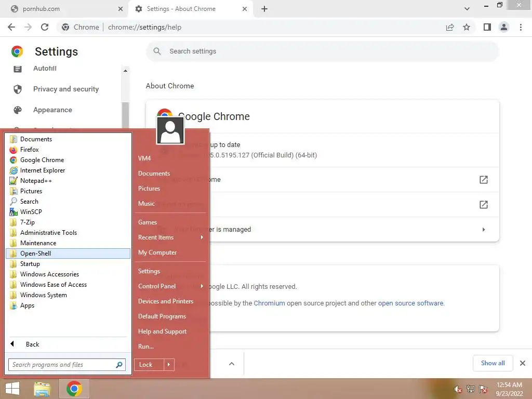Click the browser Back arrow
The width and height of the screenshot is (532, 399).
(11, 27)
